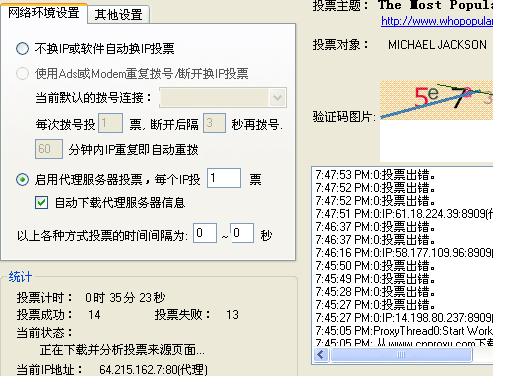512x384 pixels.
Task: Toggle 自动下载代理服务器信息 checkbox
Action: pos(41,203)
